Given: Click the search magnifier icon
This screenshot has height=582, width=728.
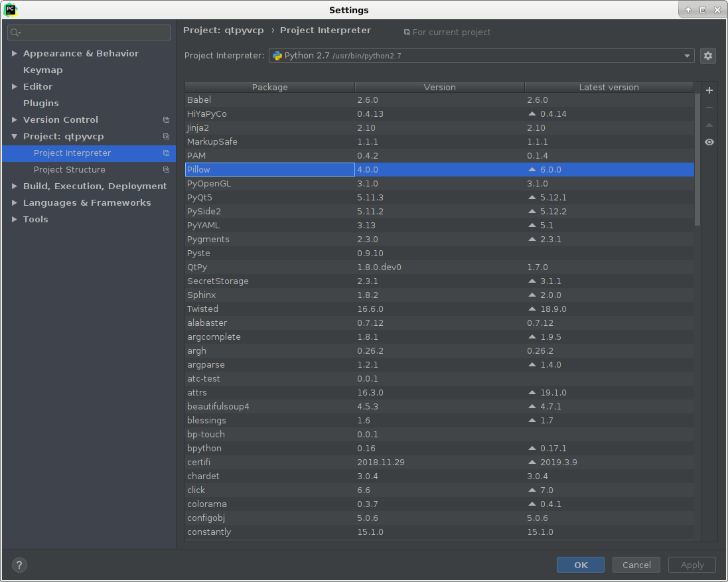Looking at the screenshot, I should pos(15,32).
